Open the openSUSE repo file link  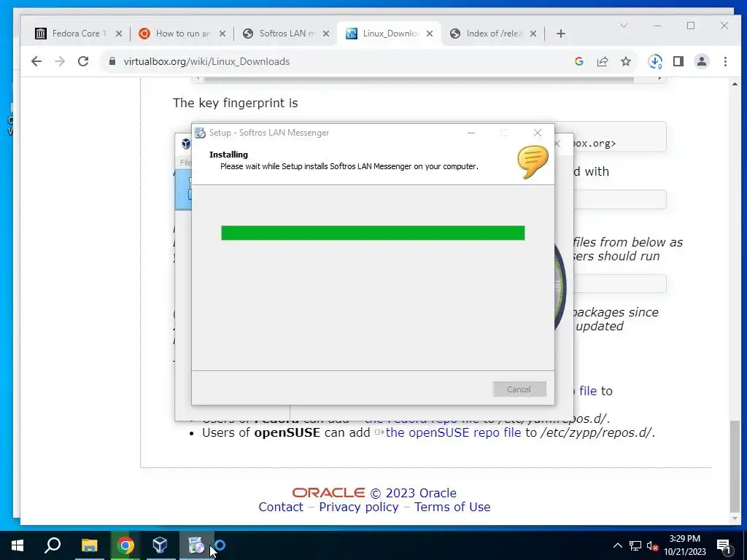453,432
